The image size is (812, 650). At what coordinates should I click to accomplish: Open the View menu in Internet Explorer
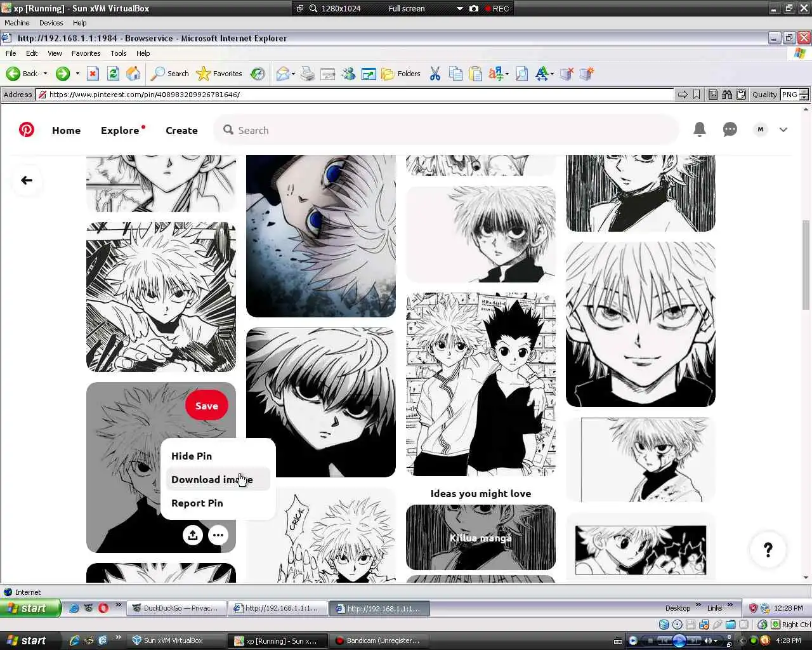pos(55,53)
